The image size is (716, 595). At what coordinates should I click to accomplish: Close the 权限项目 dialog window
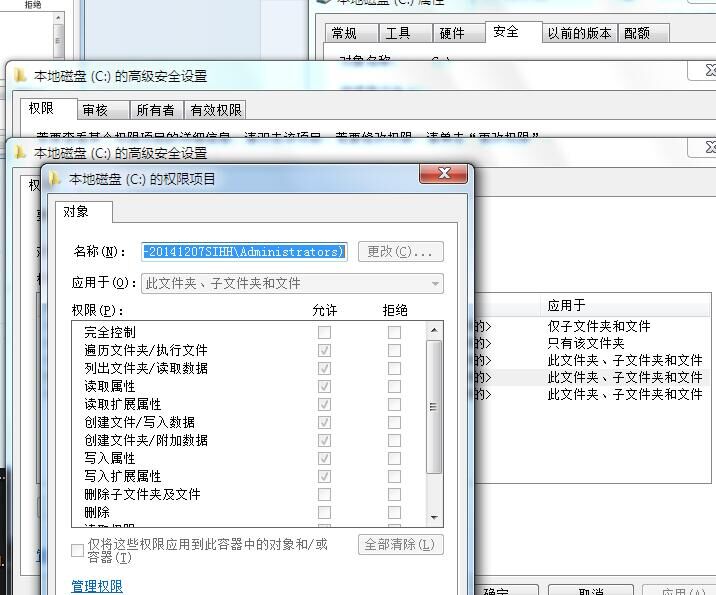coord(444,176)
